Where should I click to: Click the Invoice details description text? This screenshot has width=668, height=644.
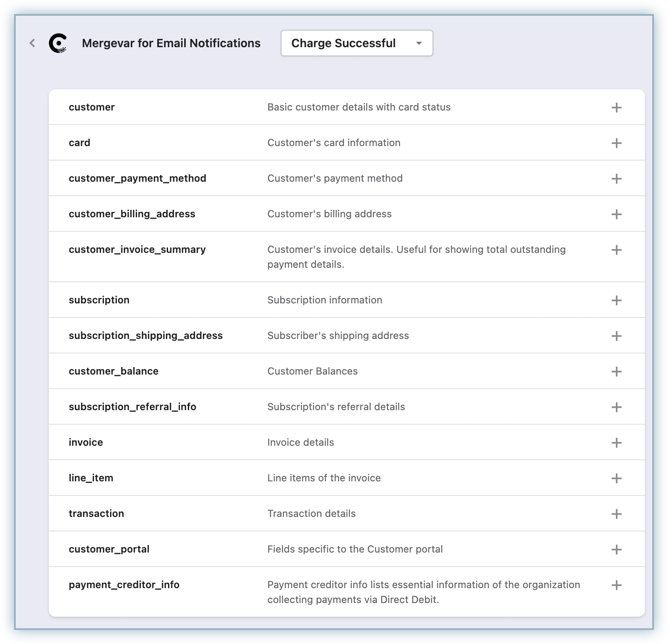(x=300, y=442)
